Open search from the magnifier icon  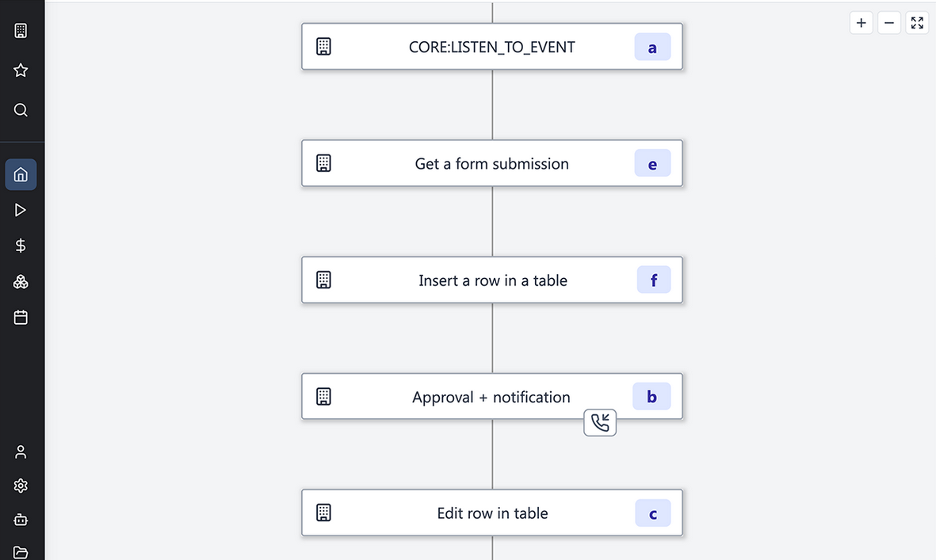tap(21, 110)
